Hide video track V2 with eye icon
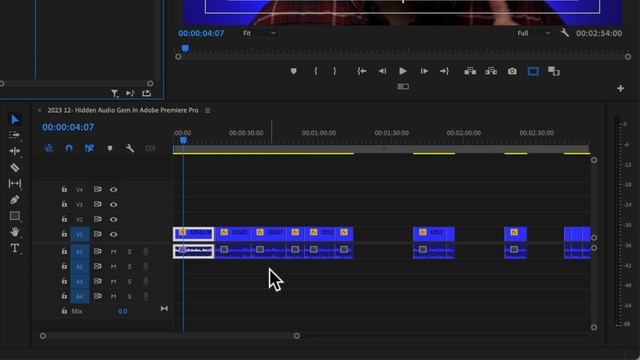640x360 pixels. pos(113,219)
